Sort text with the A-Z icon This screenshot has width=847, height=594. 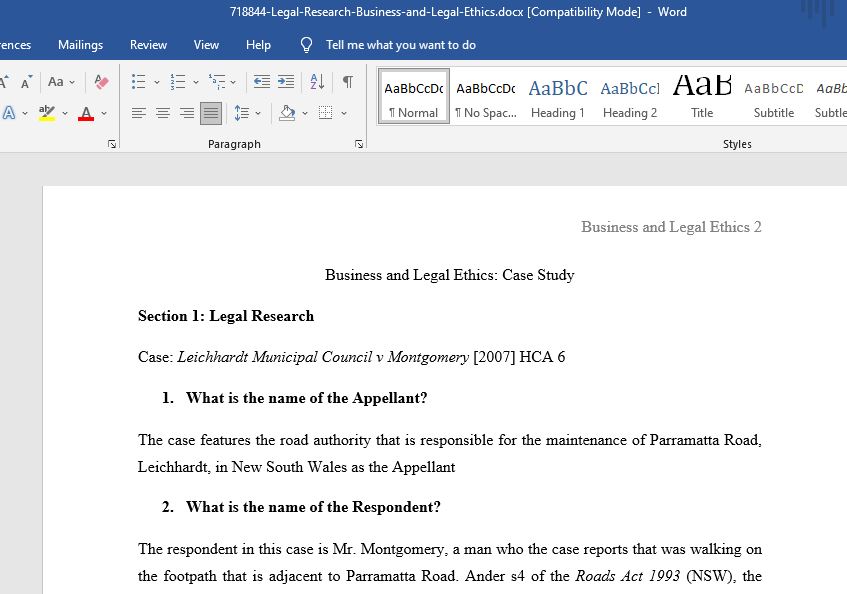pos(317,82)
